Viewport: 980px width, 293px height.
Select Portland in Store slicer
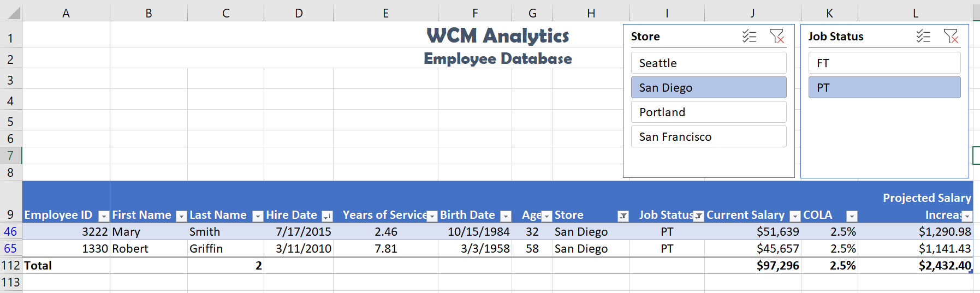click(709, 112)
